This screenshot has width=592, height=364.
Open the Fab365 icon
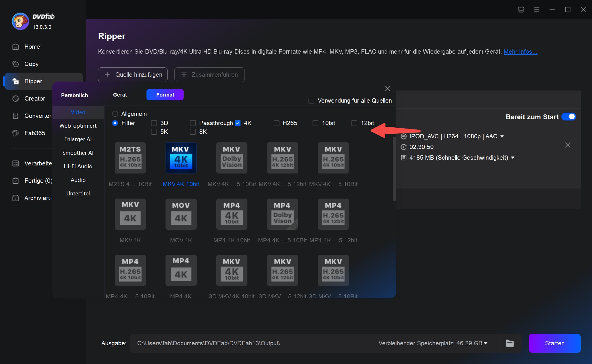tap(16, 133)
